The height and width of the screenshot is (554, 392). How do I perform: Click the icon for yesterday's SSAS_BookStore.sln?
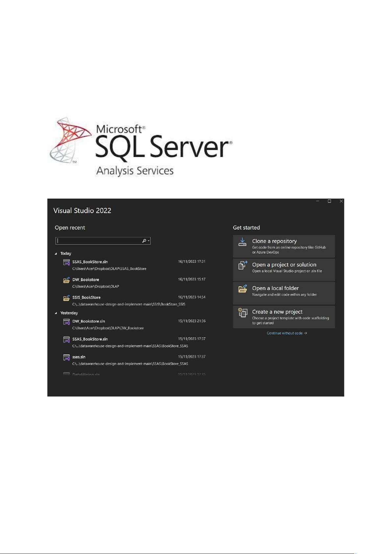[66, 339]
